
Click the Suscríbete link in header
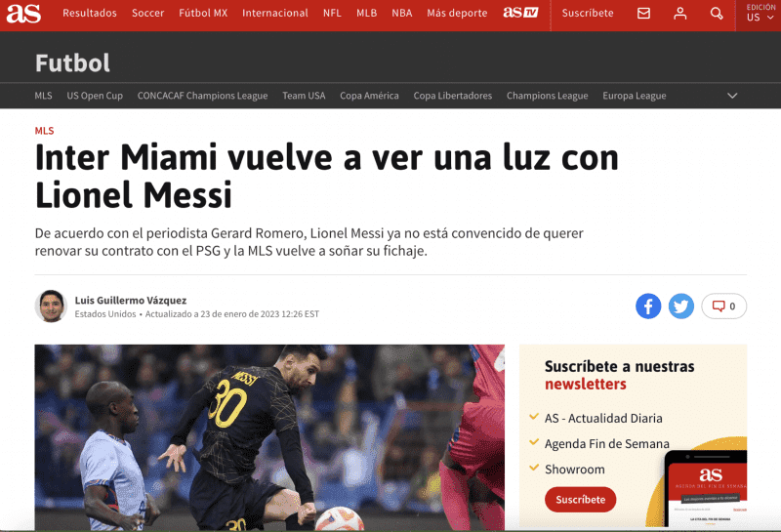click(588, 14)
